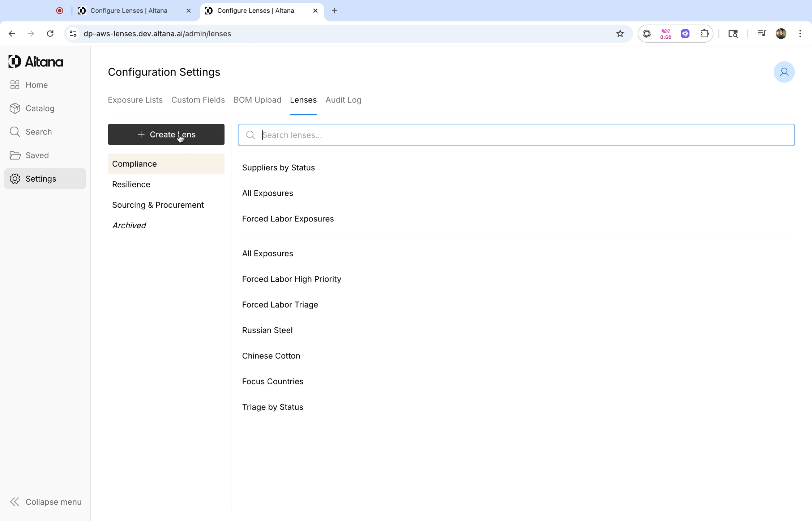812x521 pixels.
Task: Open the BOM Upload tab
Action: [257, 100]
